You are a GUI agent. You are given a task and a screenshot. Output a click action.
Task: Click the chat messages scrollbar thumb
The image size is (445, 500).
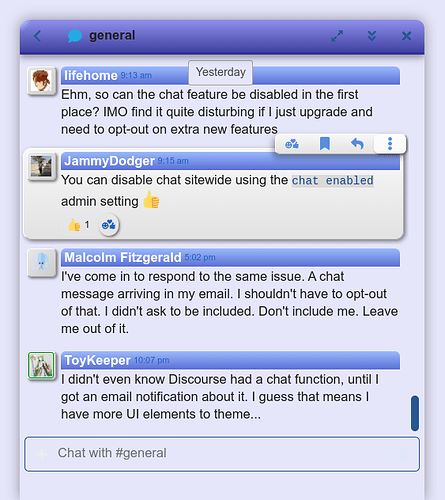(x=415, y=413)
